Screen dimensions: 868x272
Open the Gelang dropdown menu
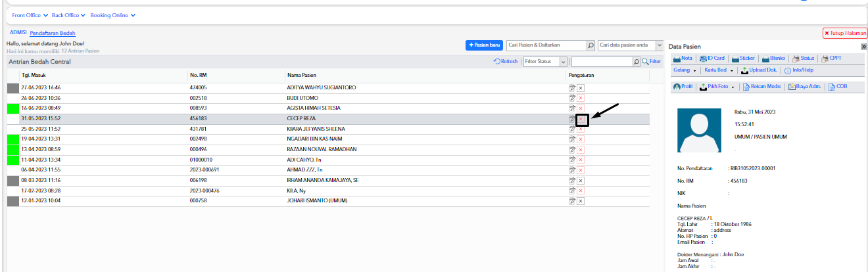point(685,70)
